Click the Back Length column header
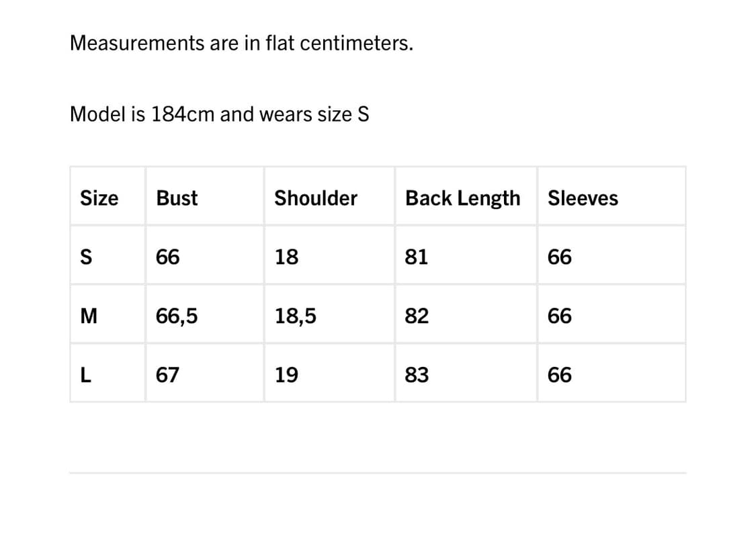 point(462,198)
